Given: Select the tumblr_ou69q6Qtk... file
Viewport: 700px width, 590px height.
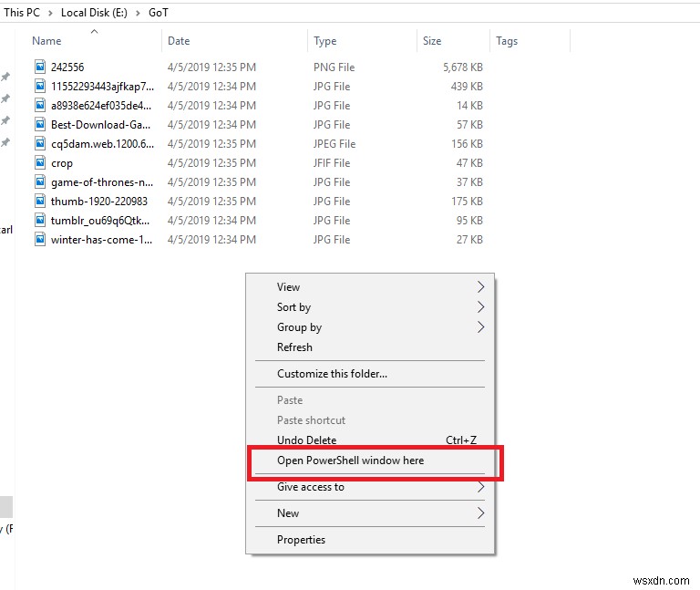Looking at the screenshot, I should pos(100,221).
